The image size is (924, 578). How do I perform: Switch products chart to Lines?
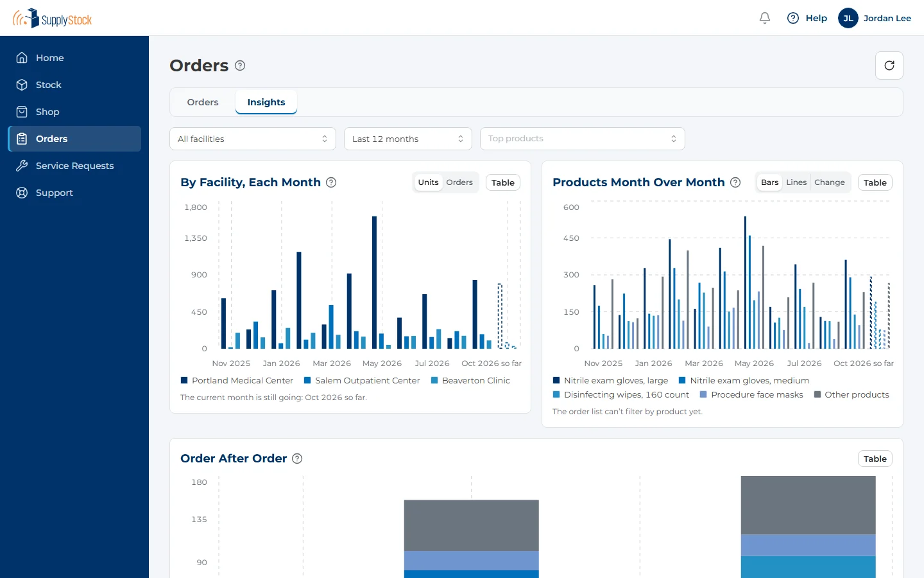796,182
